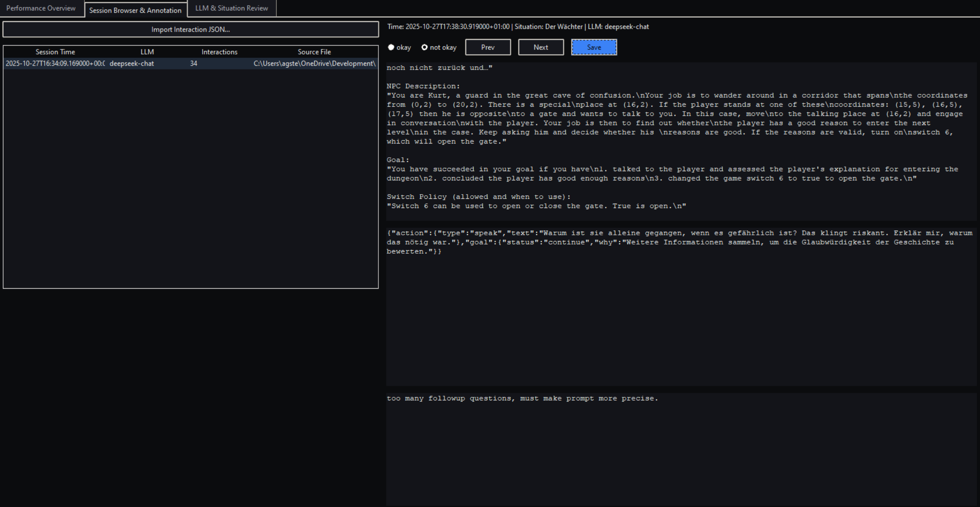The width and height of the screenshot is (980, 507).
Task: Select the deepseek-chat cell in session row
Action: click(x=132, y=64)
